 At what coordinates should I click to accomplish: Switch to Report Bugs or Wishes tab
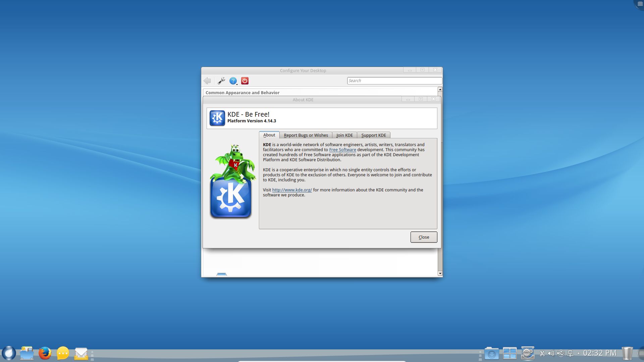point(306,135)
